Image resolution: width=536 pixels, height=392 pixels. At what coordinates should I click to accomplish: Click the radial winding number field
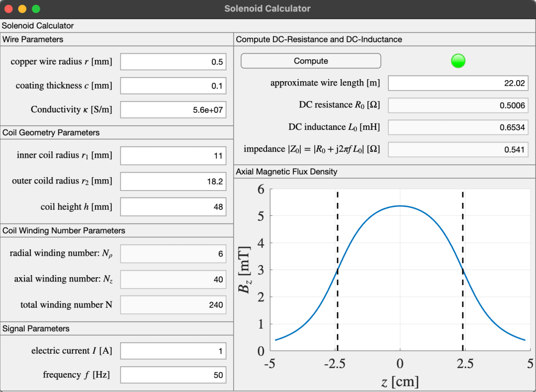(173, 254)
